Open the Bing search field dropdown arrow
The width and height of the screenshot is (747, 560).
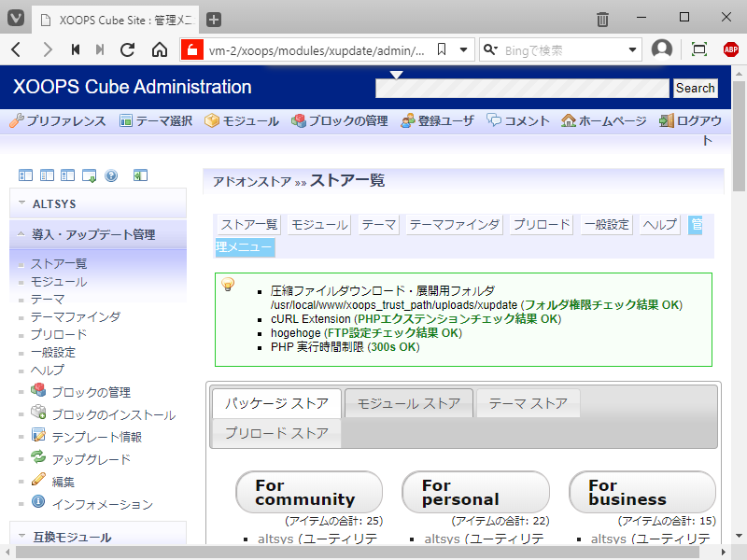632,49
